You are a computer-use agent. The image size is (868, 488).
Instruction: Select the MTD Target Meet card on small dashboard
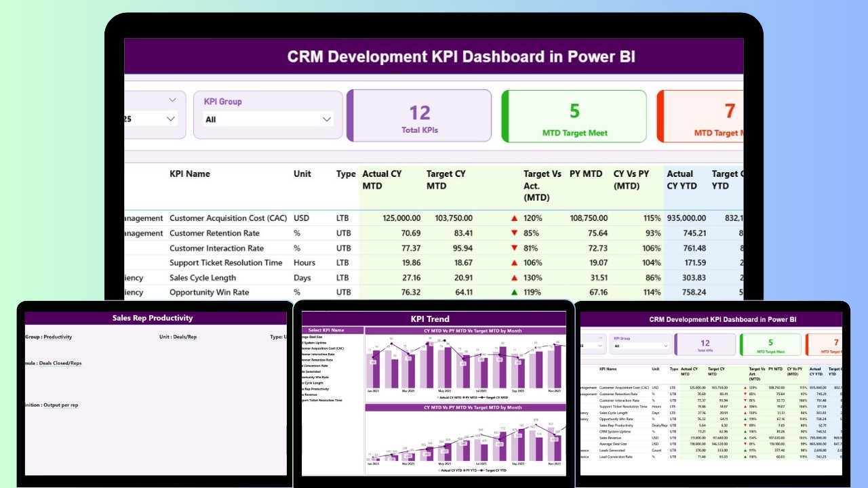770,345
